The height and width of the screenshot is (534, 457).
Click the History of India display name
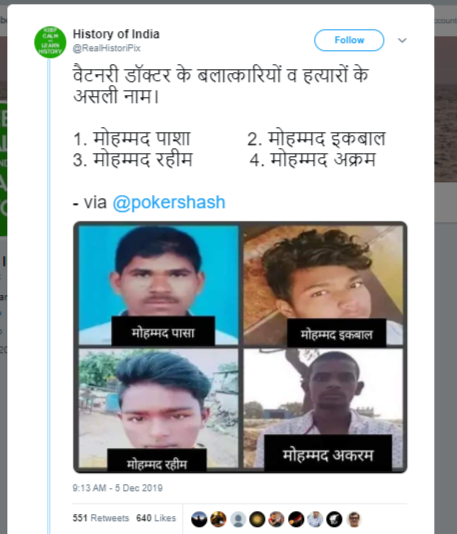click(x=116, y=34)
